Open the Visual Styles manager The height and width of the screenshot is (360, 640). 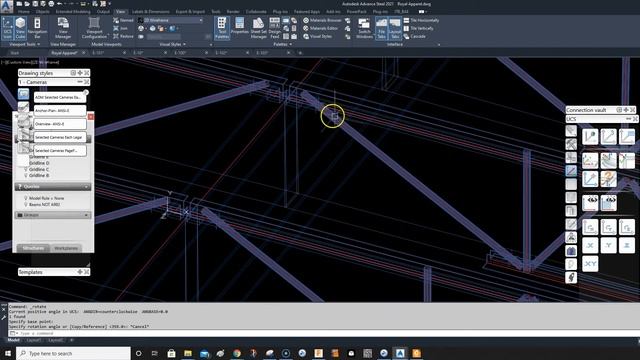click(x=318, y=36)
